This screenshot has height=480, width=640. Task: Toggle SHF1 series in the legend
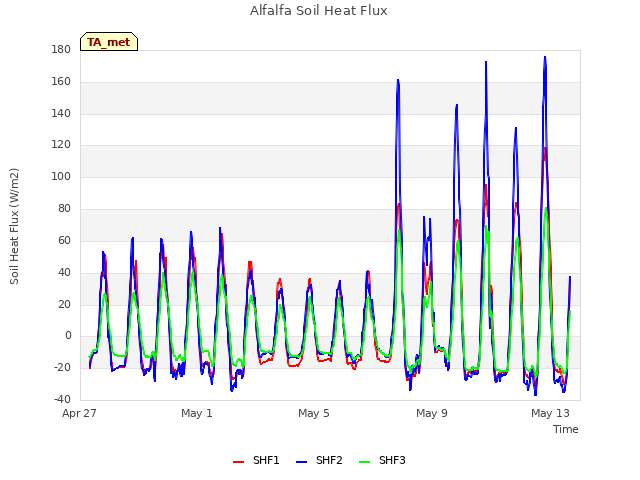tap(256, 460)
